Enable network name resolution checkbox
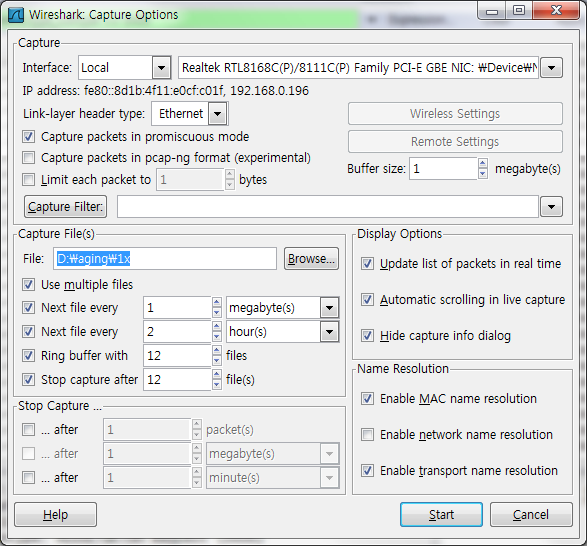The width and height of the screenshot is (587, 546). tap(367, 434)
